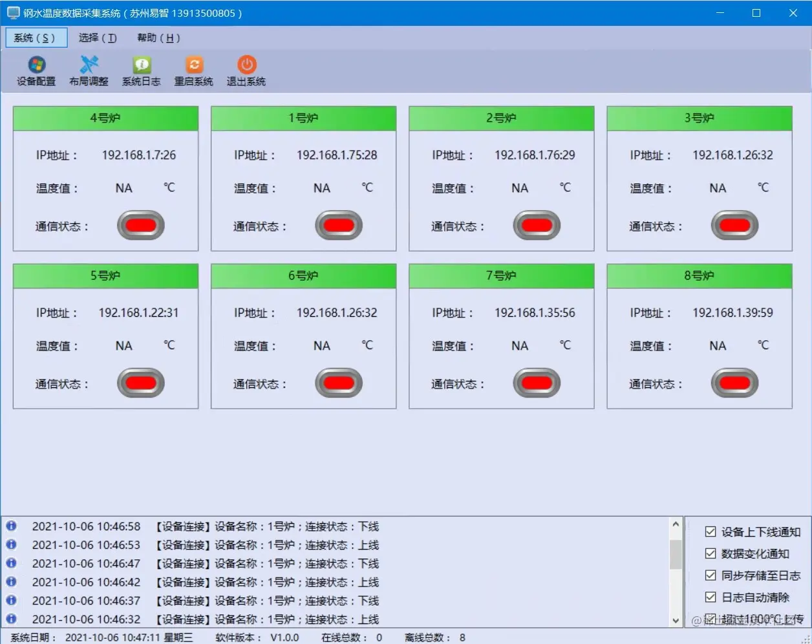The image size is (812, 644).
Task: Click the app icon in title bar
Action: pos(13,12)
